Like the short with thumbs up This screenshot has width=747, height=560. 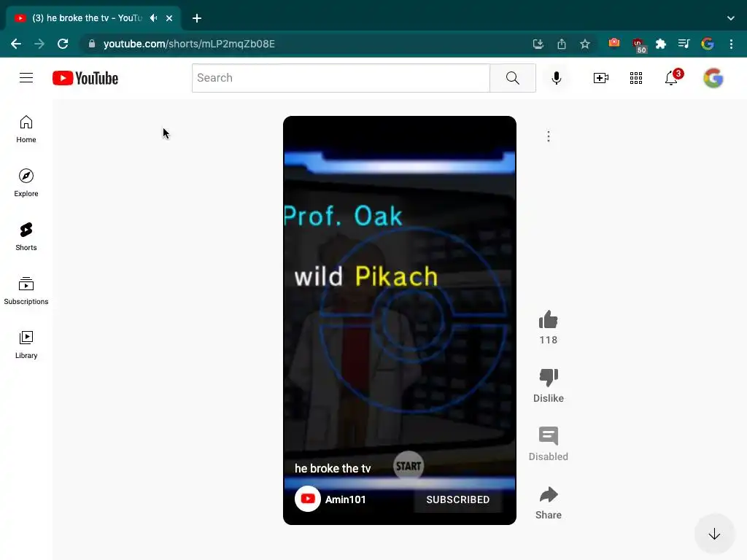coord(549,320)
